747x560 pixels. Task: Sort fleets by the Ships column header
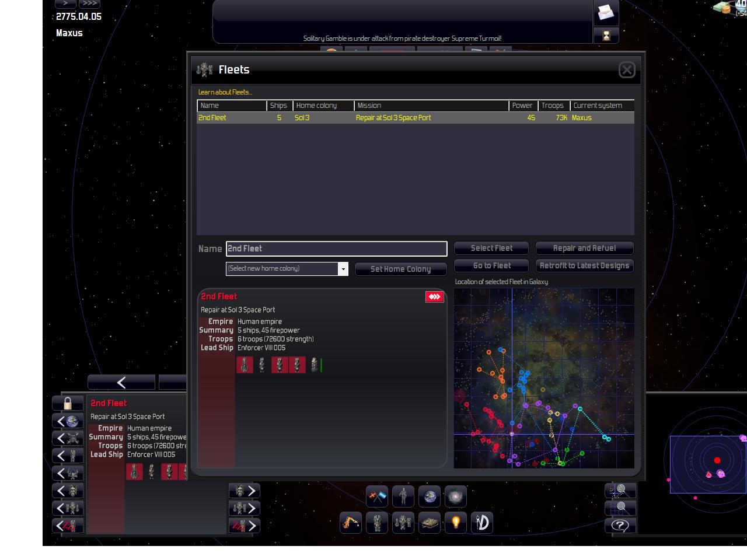[280, 106]
